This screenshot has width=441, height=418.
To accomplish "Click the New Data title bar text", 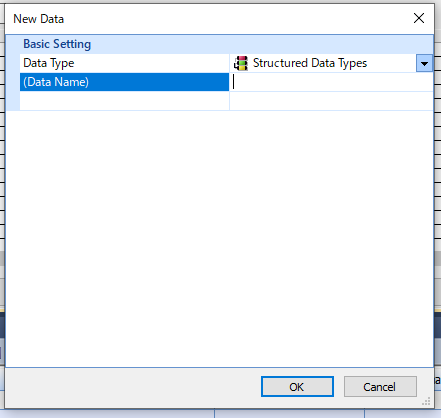I will tap(38, 19).
